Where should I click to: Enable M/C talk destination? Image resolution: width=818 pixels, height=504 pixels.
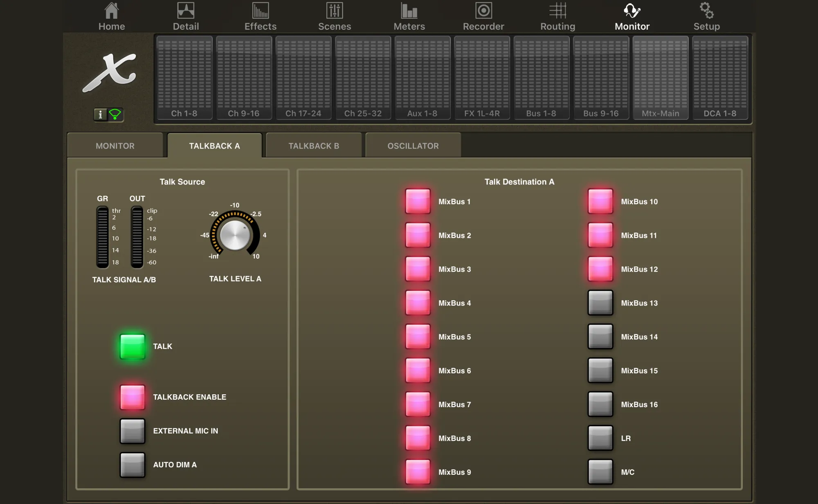click(x=600, y=472)
